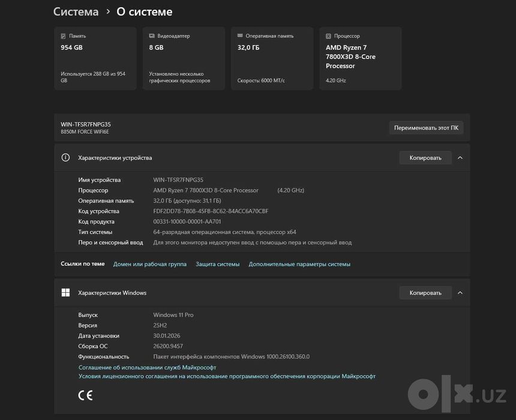Open Домен или рабочая группа link

[150, 264]
